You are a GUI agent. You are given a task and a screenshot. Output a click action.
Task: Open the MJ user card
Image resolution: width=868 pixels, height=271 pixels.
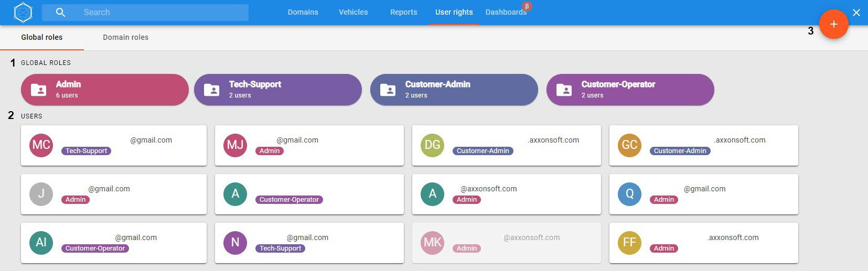[309, 145]
